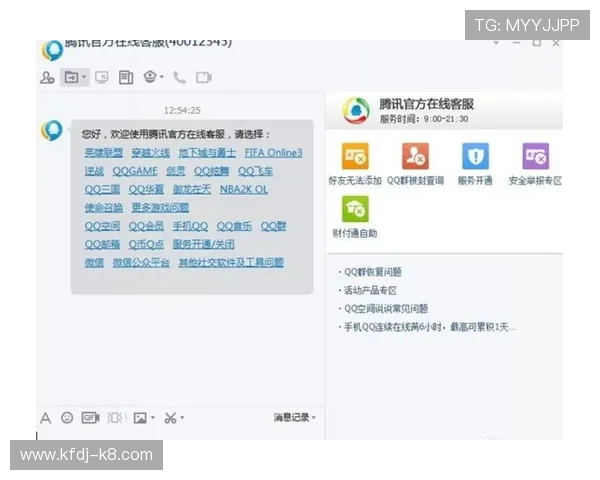Open the 安全举报专区 purple icon
The image size is (600, 480).
click(x=535, y=156)
